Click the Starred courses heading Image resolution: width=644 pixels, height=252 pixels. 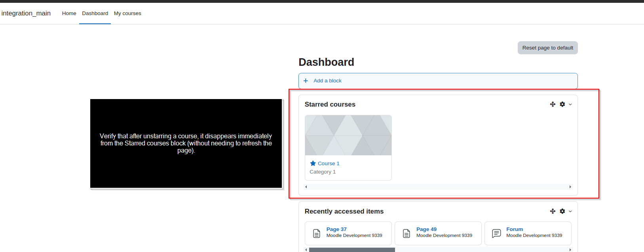[x=330, y=104]
